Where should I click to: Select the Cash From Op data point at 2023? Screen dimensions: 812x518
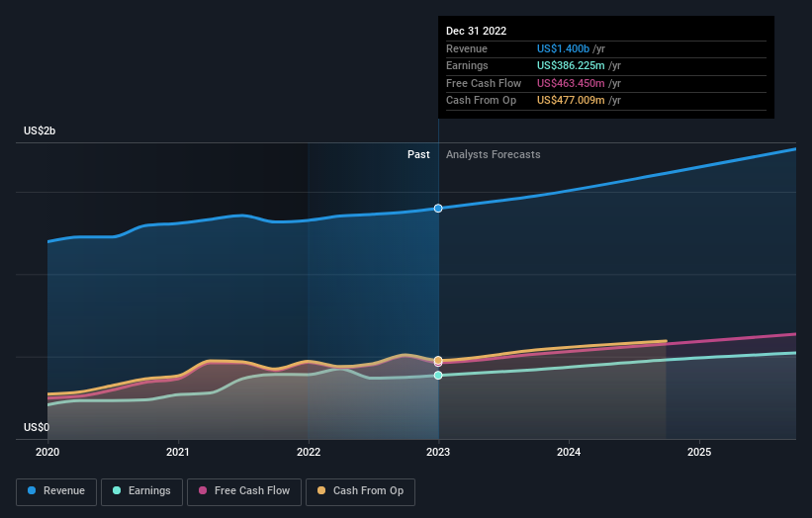[x=438, y=360]
